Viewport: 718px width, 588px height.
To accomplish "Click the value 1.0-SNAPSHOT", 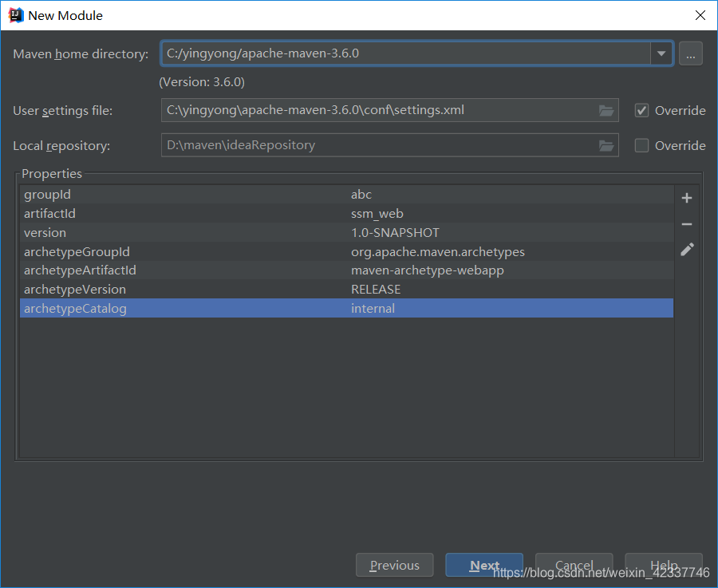I will click(395, 233).
